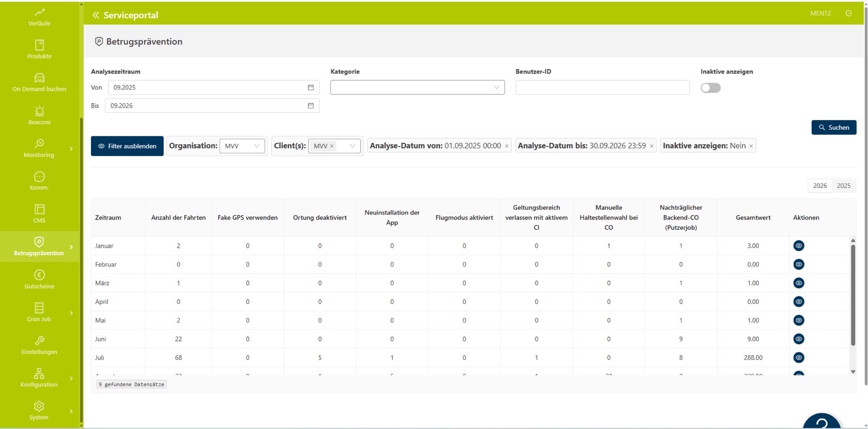Screen dimensions: 868x429
Task: Switch to the 2025 tab
Action: (x=844, y=186)
